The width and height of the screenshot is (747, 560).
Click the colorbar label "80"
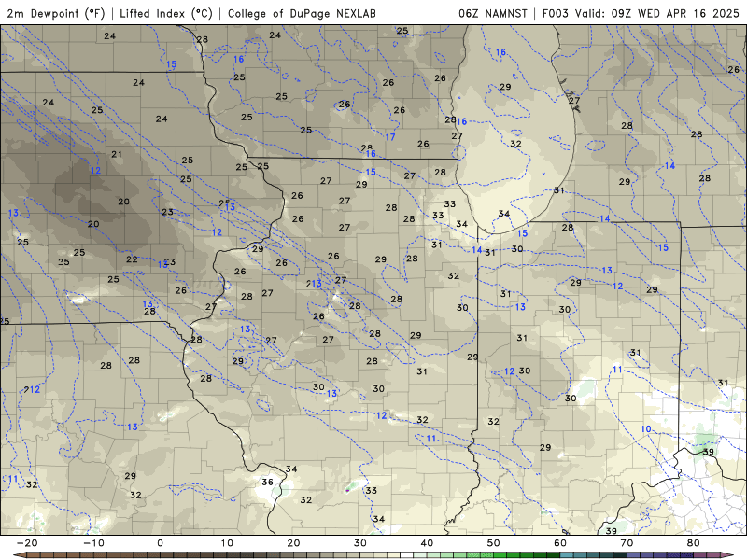694,543
